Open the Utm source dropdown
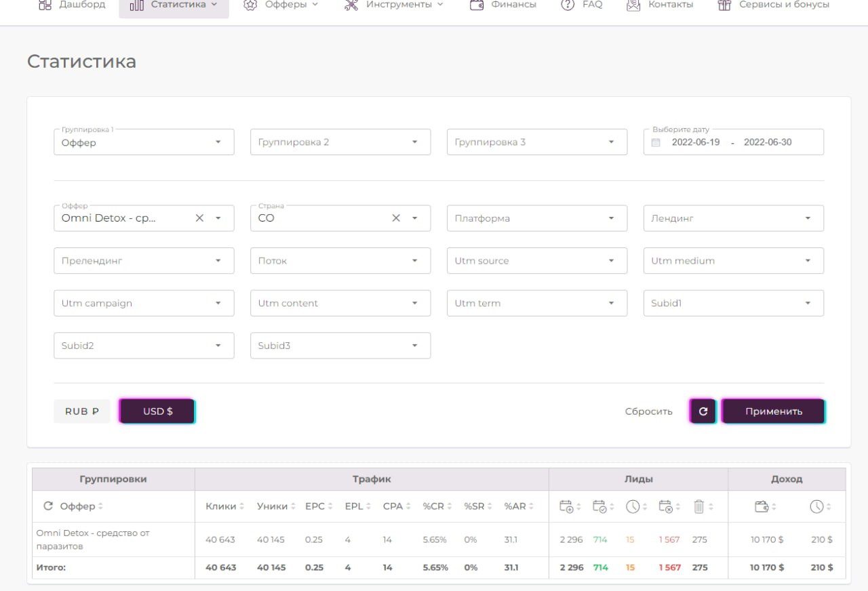This screenshot has width=868, height=591. [x=537, y=261]
